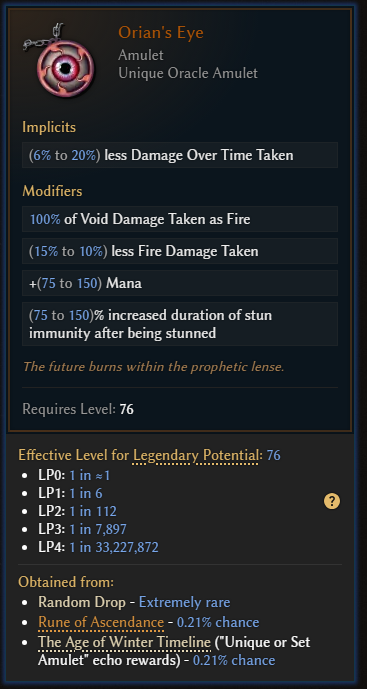367x689 pixels.
Task: Click the Random Drop Extremely rare entry
Action: click(134, 602)
